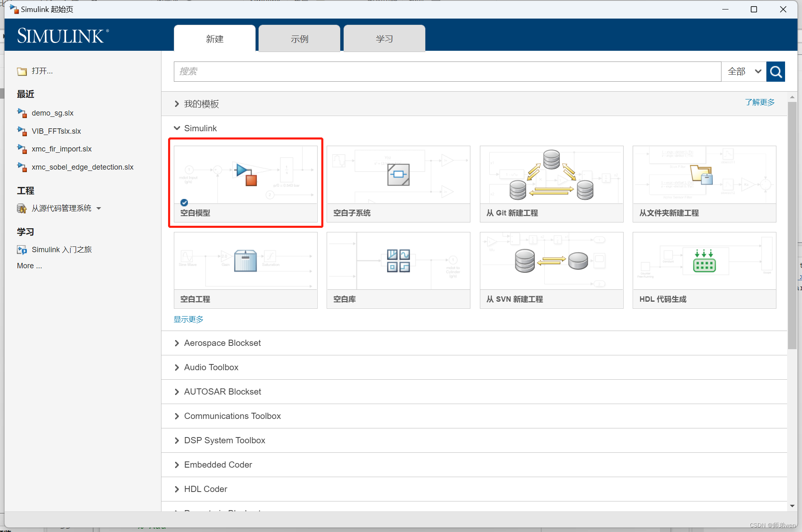Click the 了解更多 link
802x532 pixels.
pos(760,102)
